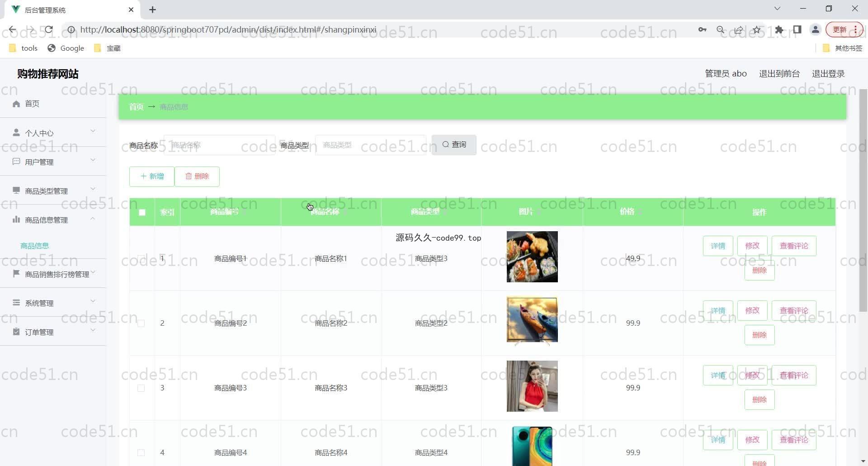Close the 后台管理系统 tab
868x466 pixels.
[x=131, y=10]
